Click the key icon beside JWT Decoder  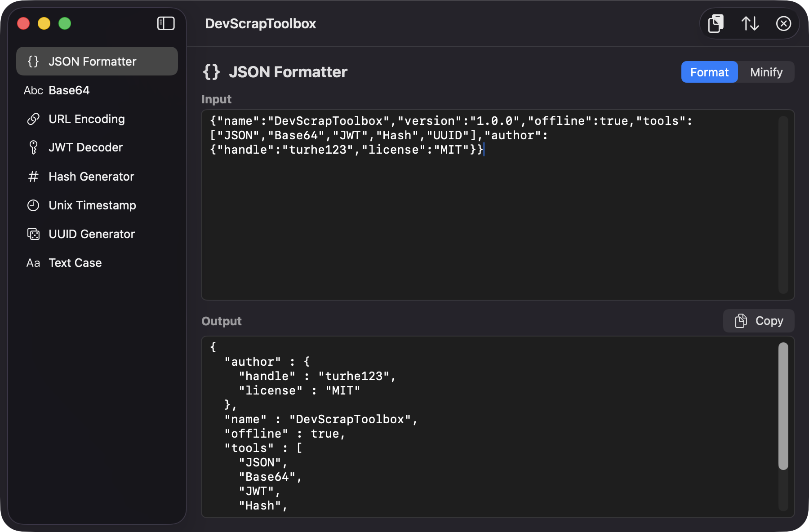[x=33, y=147]
